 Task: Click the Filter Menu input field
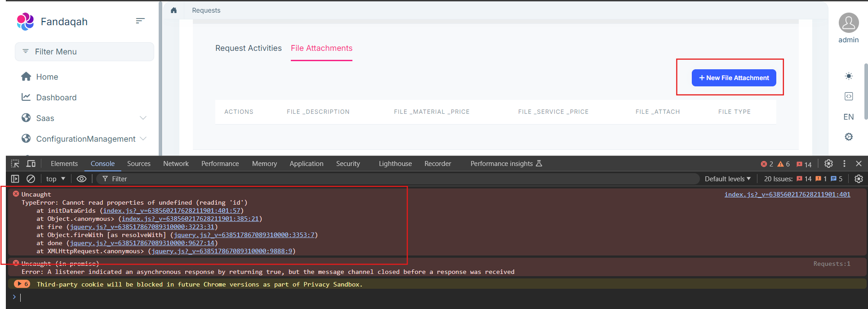[85, 52]
